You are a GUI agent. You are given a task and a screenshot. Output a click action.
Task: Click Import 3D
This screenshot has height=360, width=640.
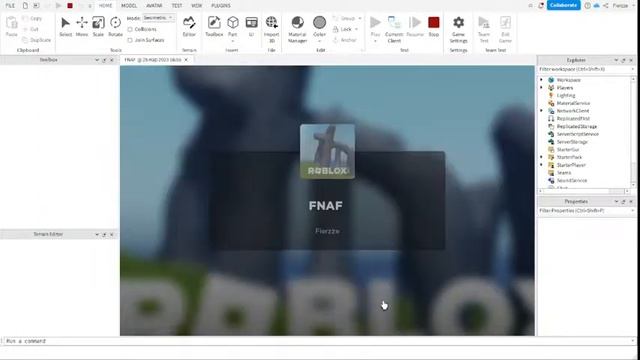271,29
